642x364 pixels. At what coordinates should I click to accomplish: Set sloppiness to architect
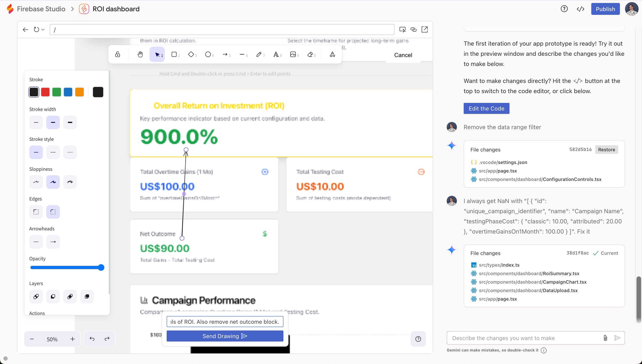[36, 182]
